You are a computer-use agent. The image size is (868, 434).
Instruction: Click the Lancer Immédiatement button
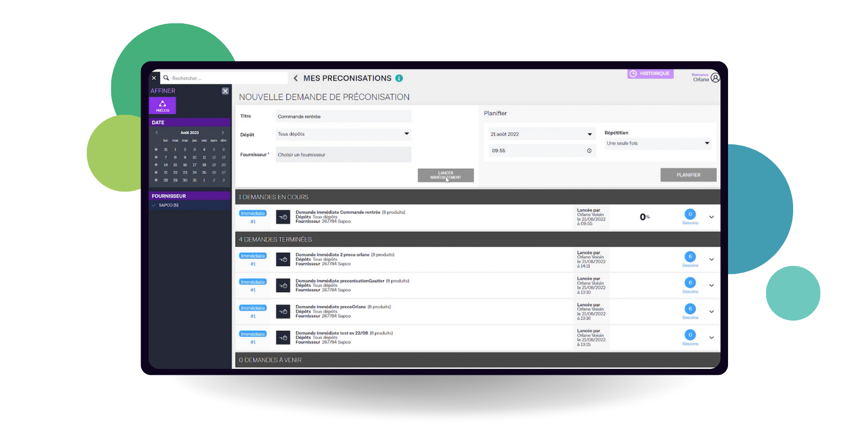point(445,175)
